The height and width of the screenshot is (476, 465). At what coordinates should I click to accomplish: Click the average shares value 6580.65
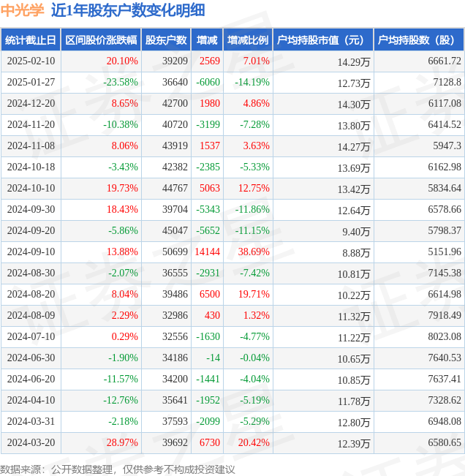coord(445,442)
